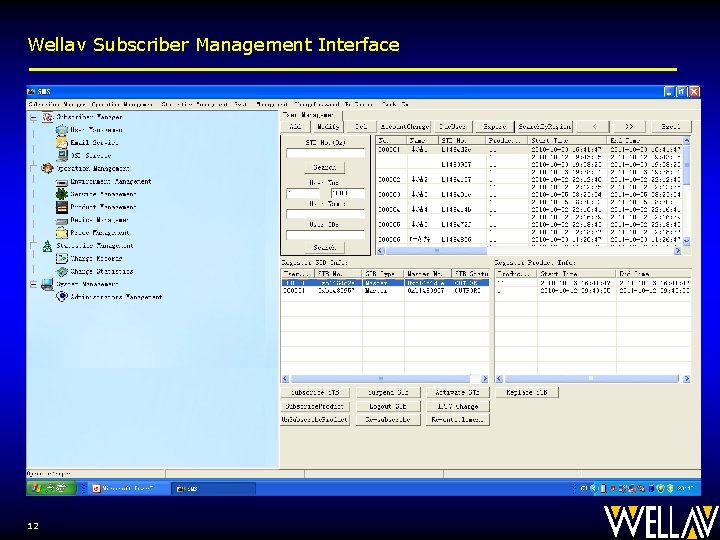Click the Administrators Management icon
The width and height of the screenshot is (720, 540).
[62, 297]
